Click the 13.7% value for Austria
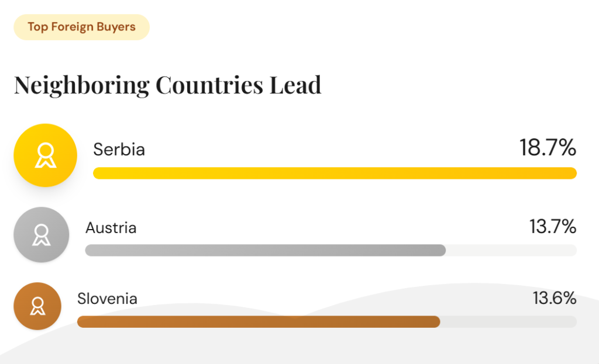 pyautogui.click(x=553, y=227)
